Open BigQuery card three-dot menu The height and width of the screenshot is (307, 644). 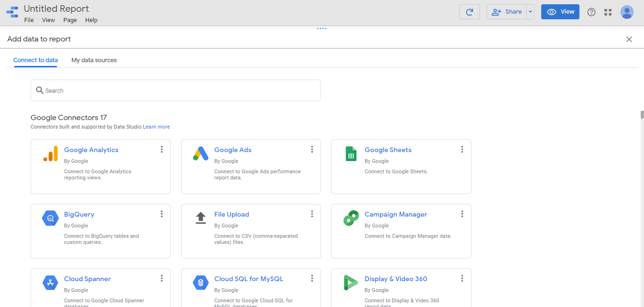[x=162, y=214]
